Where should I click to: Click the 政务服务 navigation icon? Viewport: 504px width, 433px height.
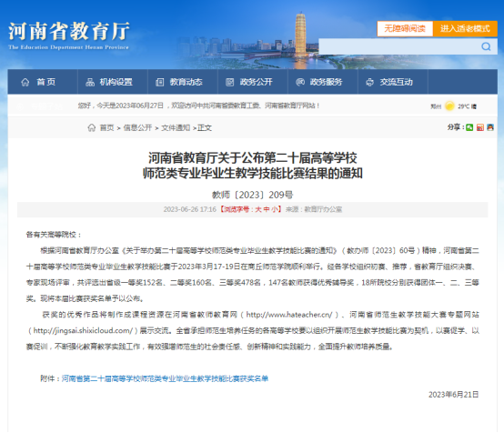[300, 82]
